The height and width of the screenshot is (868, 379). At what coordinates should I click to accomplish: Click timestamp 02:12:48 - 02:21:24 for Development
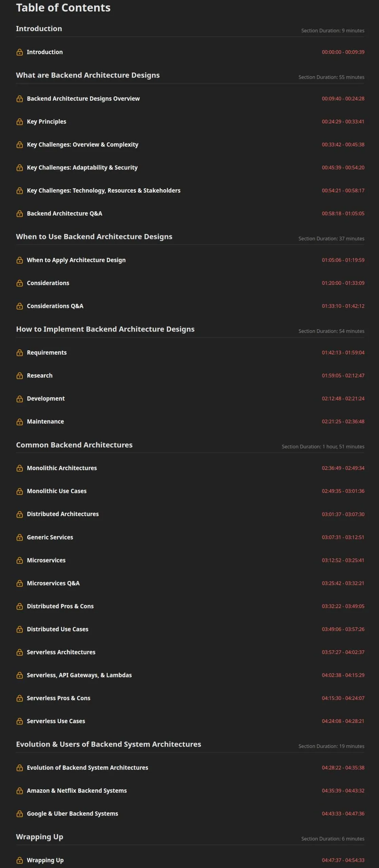343,399
